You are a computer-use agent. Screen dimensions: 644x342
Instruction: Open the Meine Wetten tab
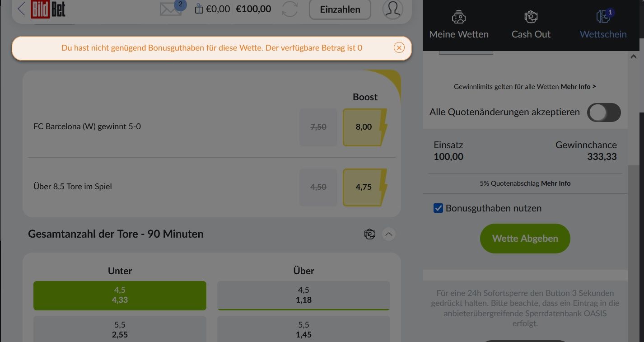[459, 25]
